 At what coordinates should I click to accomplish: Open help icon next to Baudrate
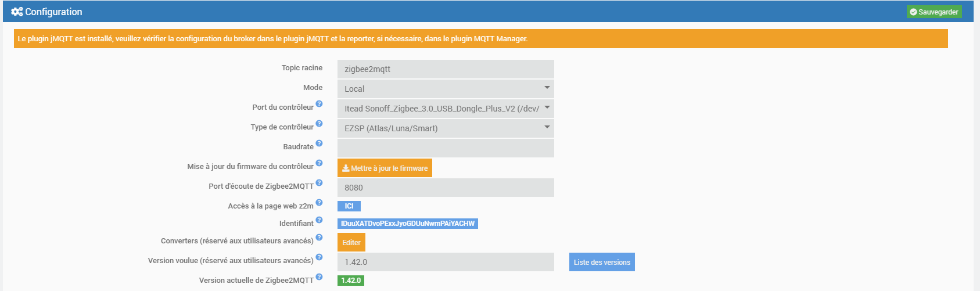click(319, 143)
